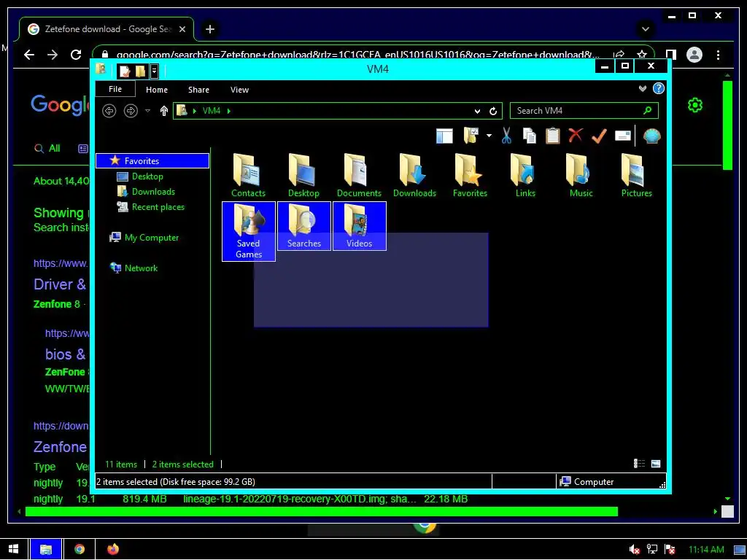
Task: Click the New Folder icon in title bar
Action: pos(140,71)
